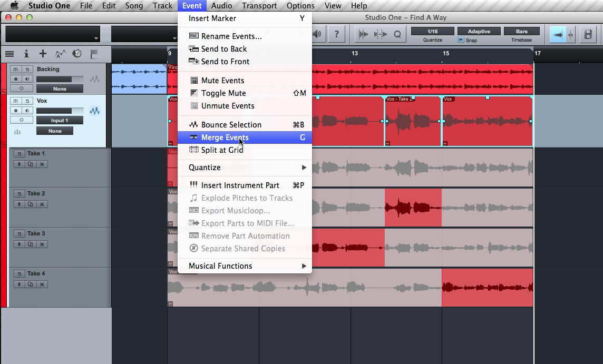
Task: Open the track list with the hamburger icon
Action: point(9,53)
